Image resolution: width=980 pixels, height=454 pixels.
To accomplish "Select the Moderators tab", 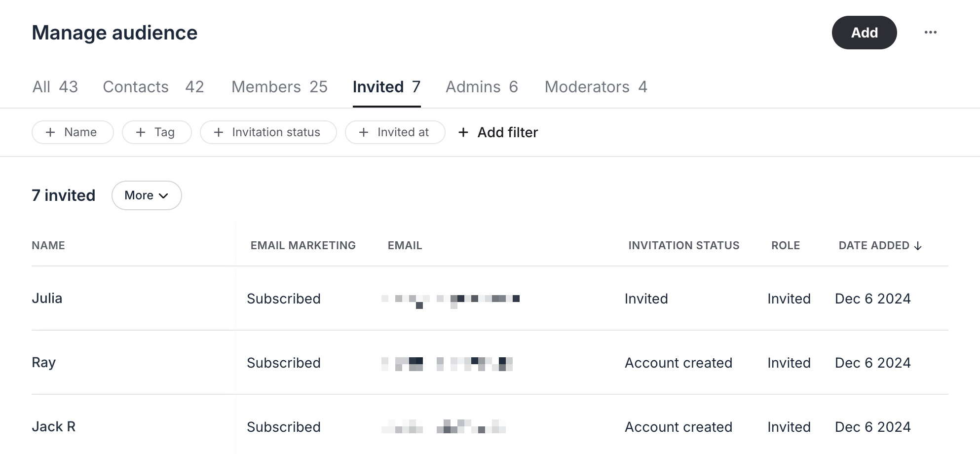I will (596, 87).
